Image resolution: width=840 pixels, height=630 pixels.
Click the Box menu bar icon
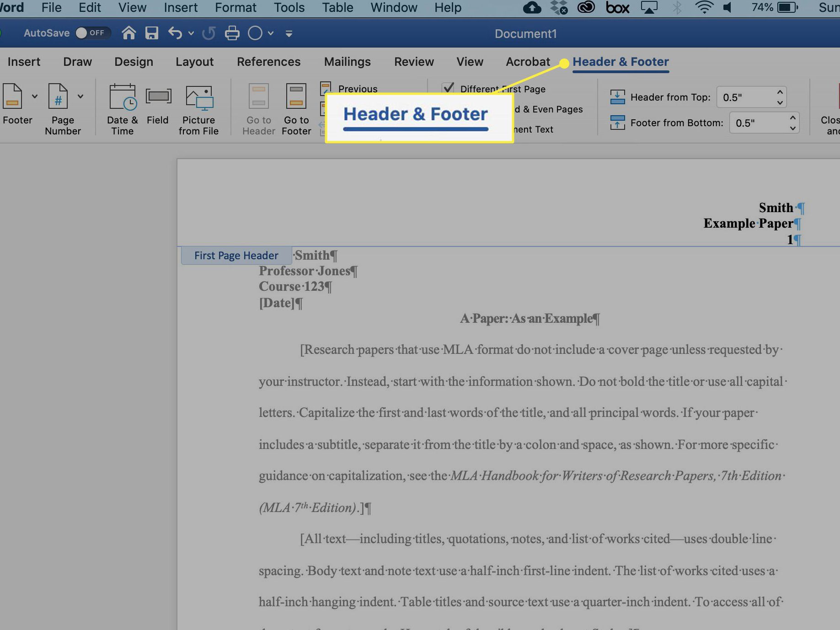click(618, 8)
